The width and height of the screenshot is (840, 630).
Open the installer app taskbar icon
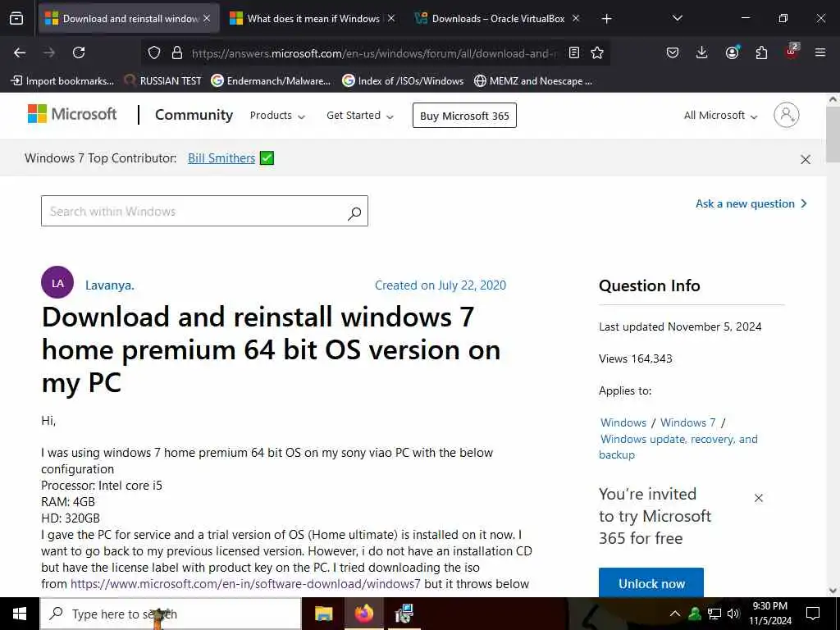point(404,614)
